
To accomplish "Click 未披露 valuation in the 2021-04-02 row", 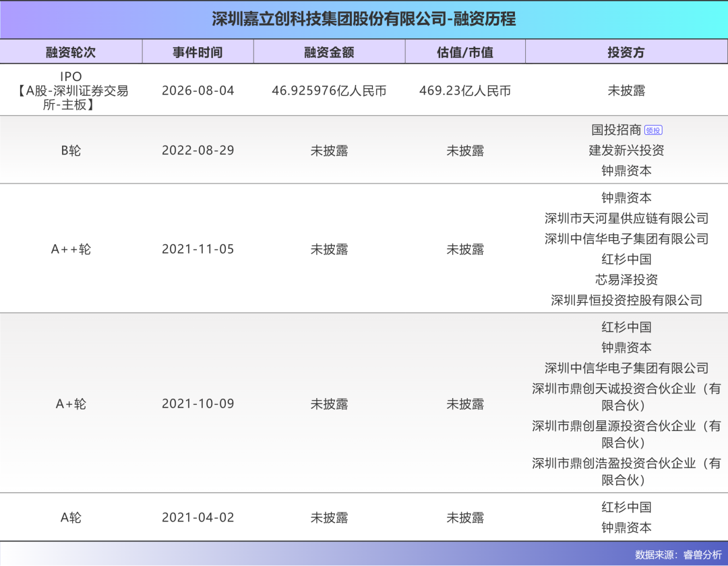I will [465, 517].
